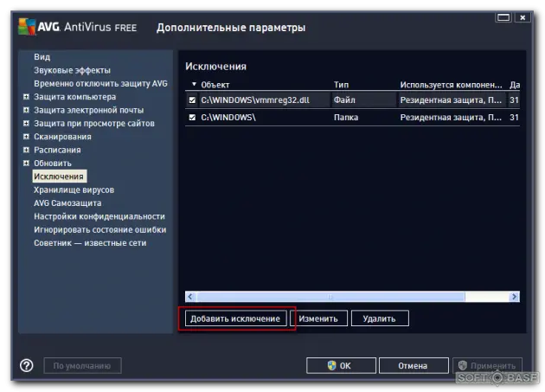Click the scrollbar left arrow
The height and width of the screenshot is (392, 545).
190,297
